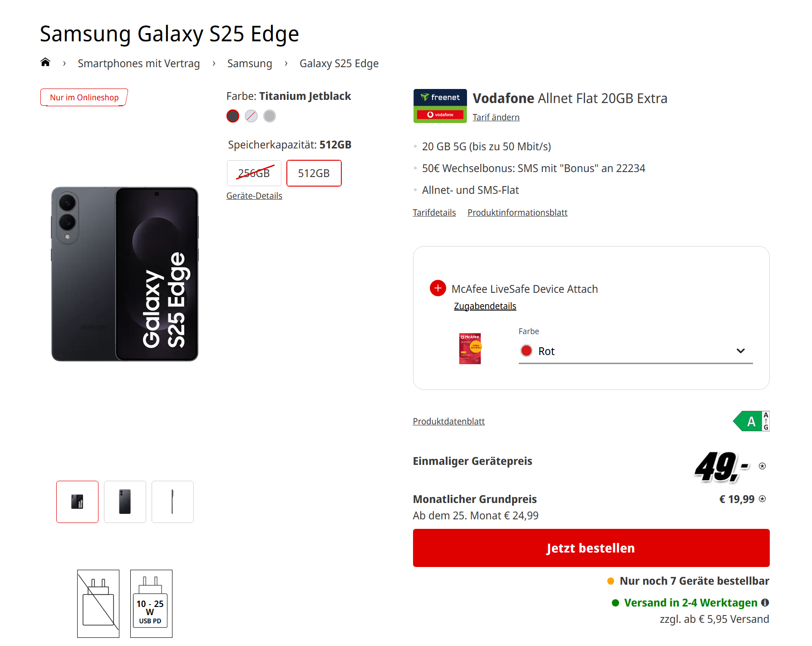Click info icon next to device price
Screen dimensions: 812x646
click(x=763, y=466)
